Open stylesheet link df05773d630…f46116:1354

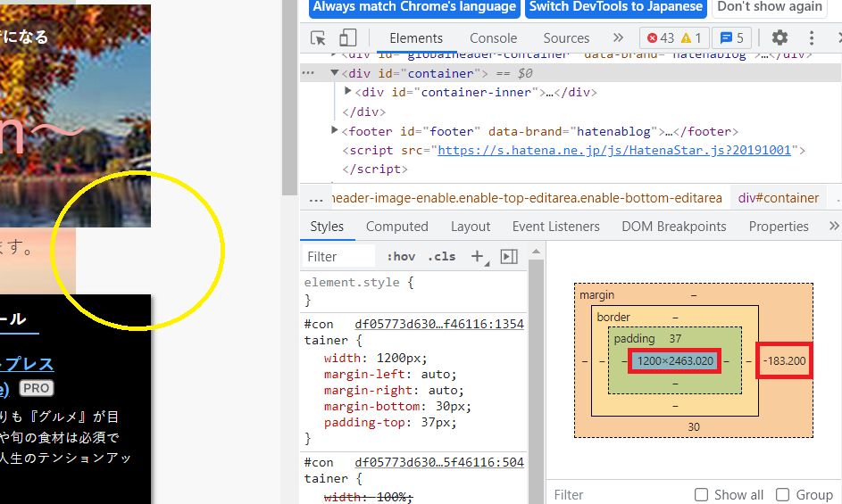pyautogui.click(x=439, y=324)
